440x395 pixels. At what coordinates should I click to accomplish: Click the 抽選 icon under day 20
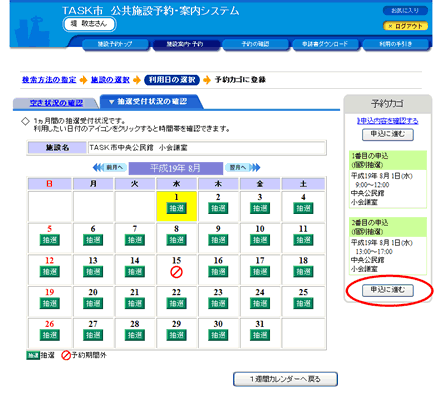coord(93,303)
